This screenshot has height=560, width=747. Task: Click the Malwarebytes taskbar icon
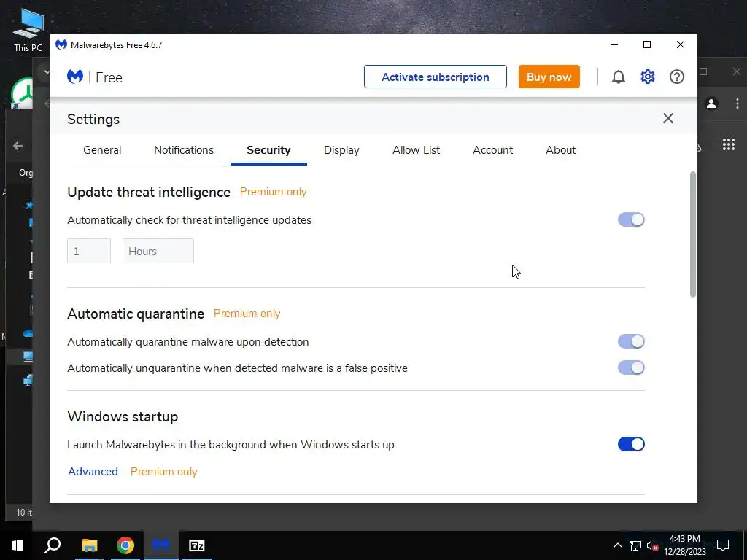(x=161, y=545)
